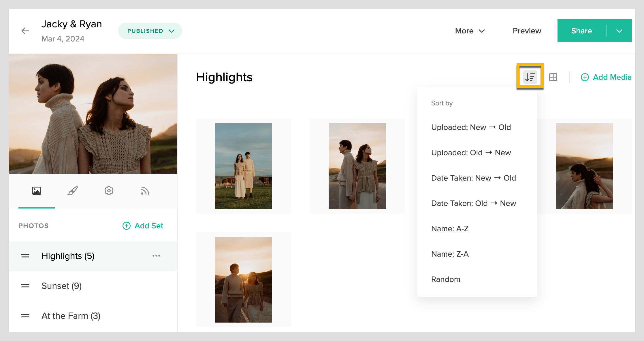This screenshot has width=644, height=341.
Task: Open the sort order icon
Action: pyautogui.click(x=530, y=77)
